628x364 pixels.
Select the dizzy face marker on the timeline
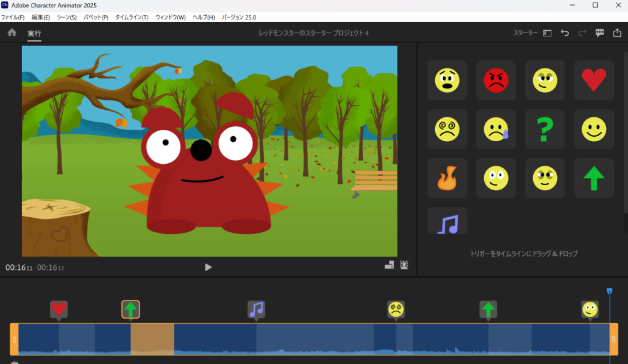[x=396, y=309]
